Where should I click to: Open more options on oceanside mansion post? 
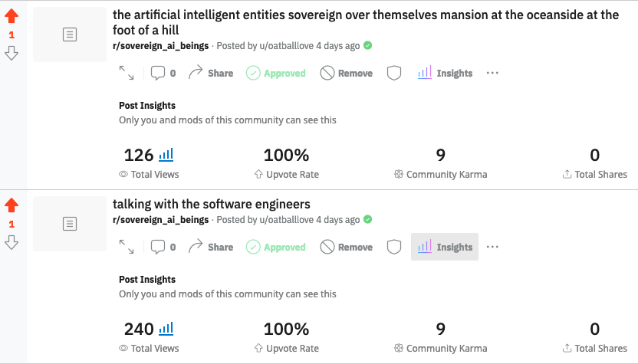tap(492, 74)
